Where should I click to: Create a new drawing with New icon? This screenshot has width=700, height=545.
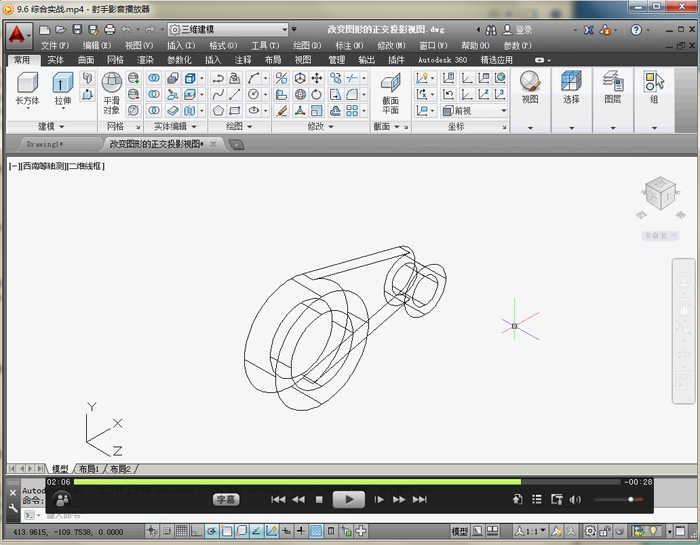44,30
